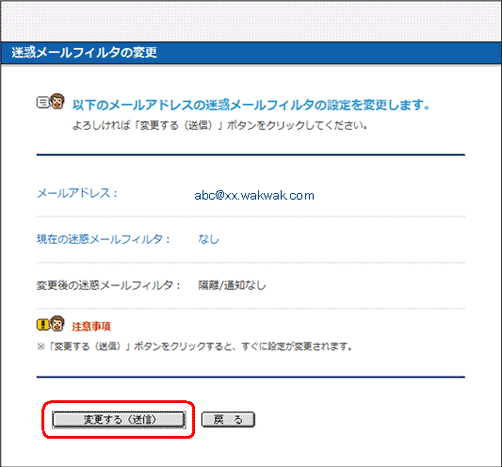Click the instruction text よろしければ below the heading

[220, 126]
